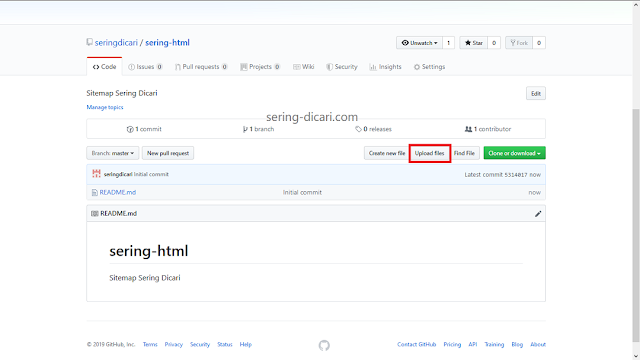Click API footer link

473,344
